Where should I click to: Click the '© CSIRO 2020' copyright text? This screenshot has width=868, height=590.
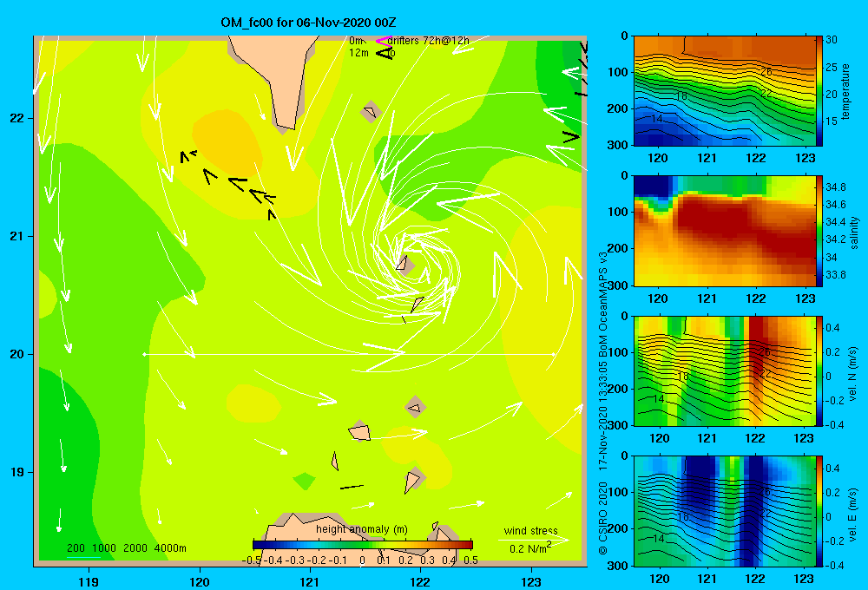(603, 517)
